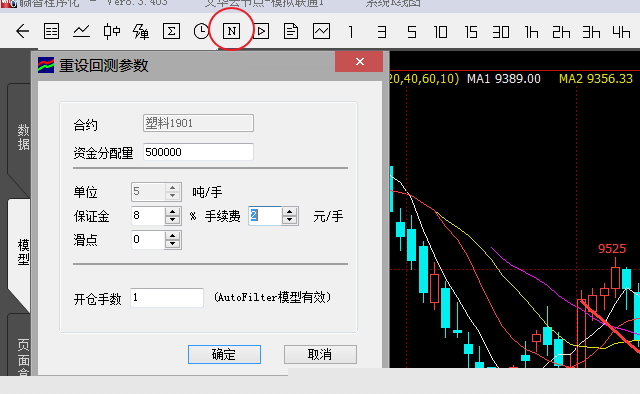Open the clock history icon
The image size is (640, 394).
point(201,31)
